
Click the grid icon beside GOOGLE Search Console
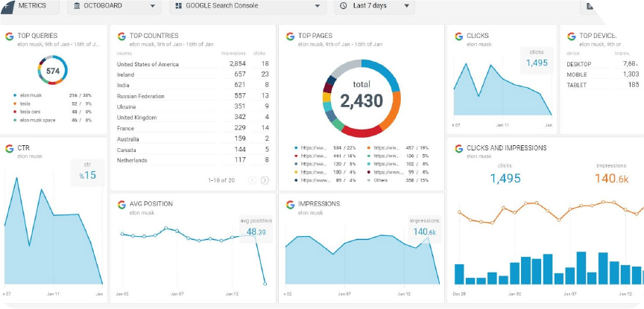click(178, 6)
